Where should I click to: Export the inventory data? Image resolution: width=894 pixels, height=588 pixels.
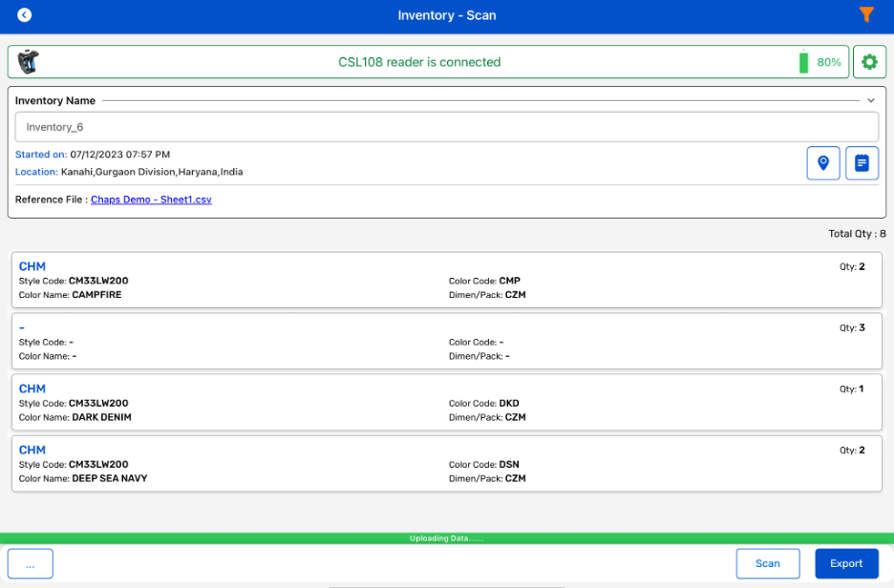click(846, 563)
